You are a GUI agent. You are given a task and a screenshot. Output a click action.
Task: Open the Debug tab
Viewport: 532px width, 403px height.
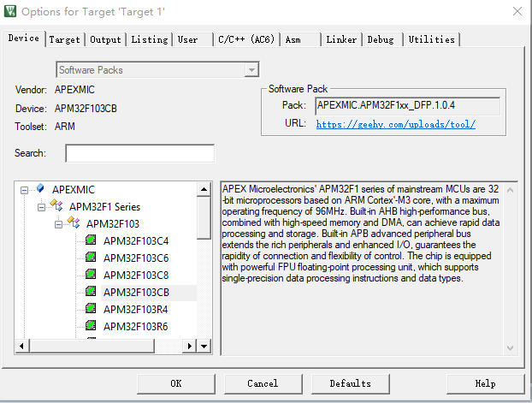(x=381, y=39)
